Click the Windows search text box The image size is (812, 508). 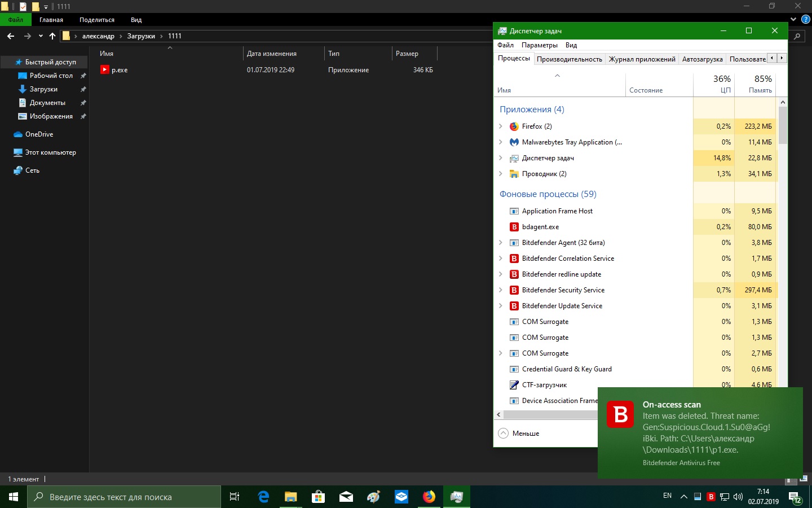[x=124, y=497]
